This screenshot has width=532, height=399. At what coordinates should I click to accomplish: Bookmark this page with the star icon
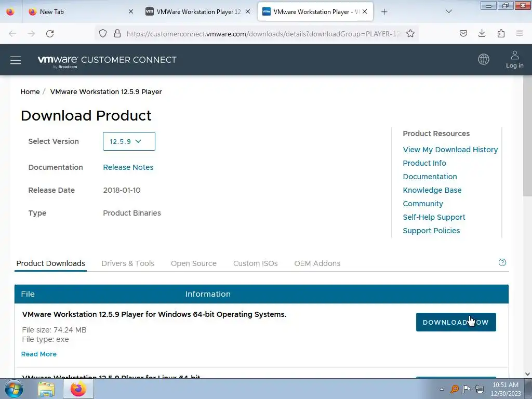pyautogui.click(x=410, y=33)
